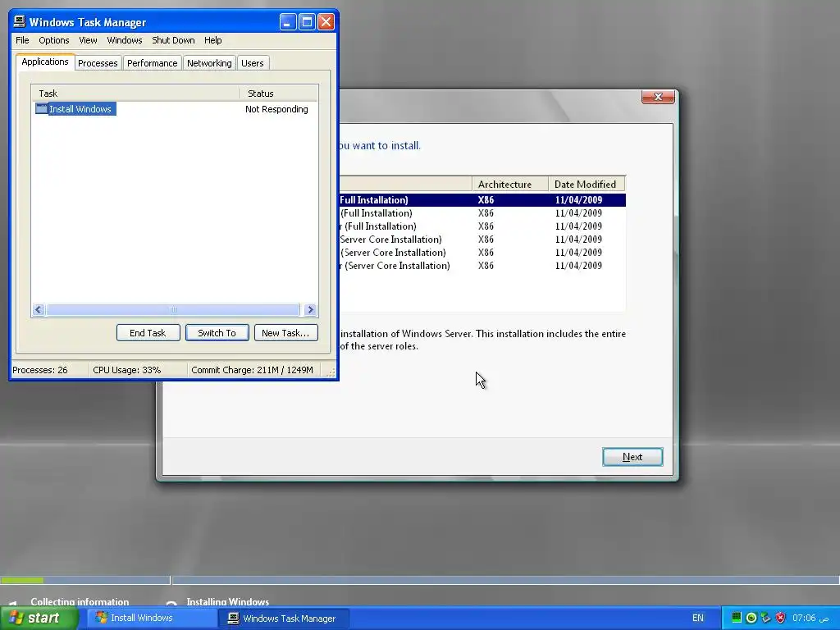The image size is (840, 630).
Task: Click the Commit Charge status entry
Action: tap(254, 370)
